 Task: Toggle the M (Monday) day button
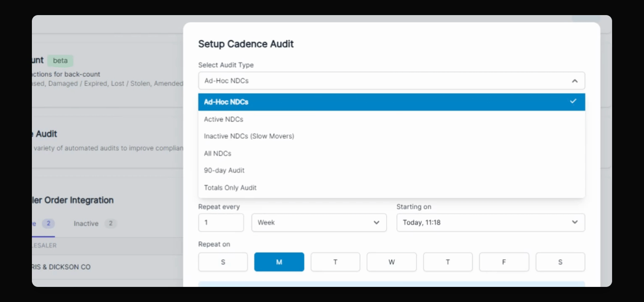coord(279,262)
